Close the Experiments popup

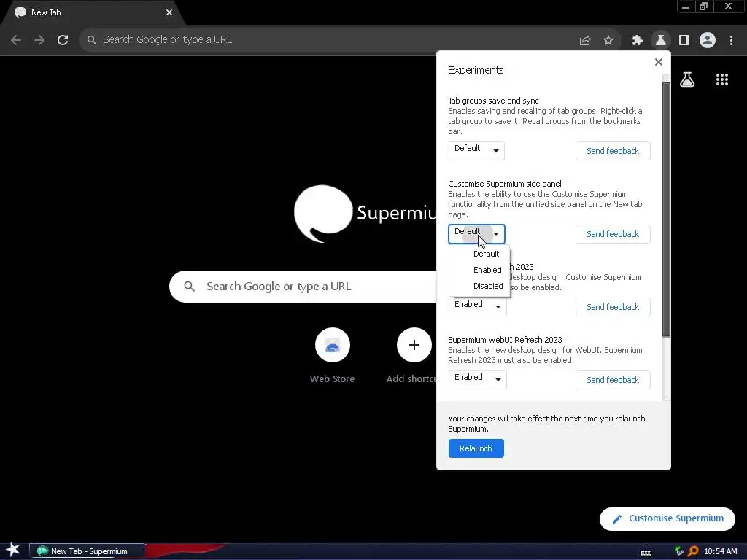(x=659, y=62)
